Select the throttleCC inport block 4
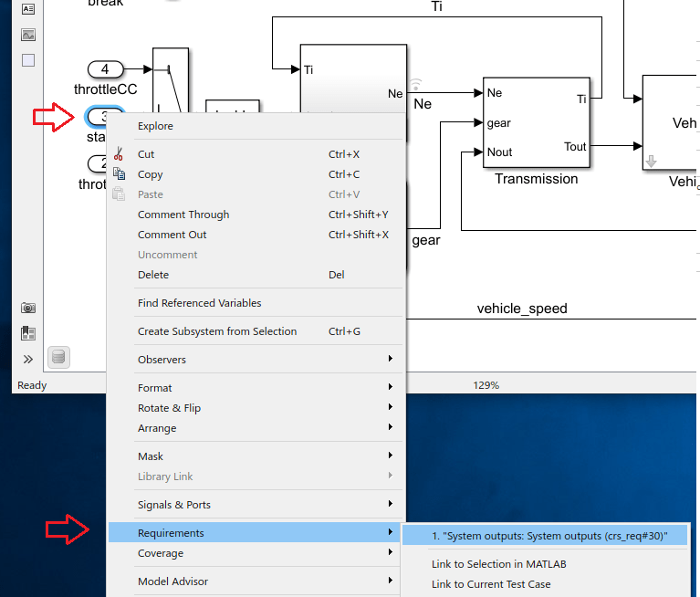700x597 pixels. click(106, 69)
